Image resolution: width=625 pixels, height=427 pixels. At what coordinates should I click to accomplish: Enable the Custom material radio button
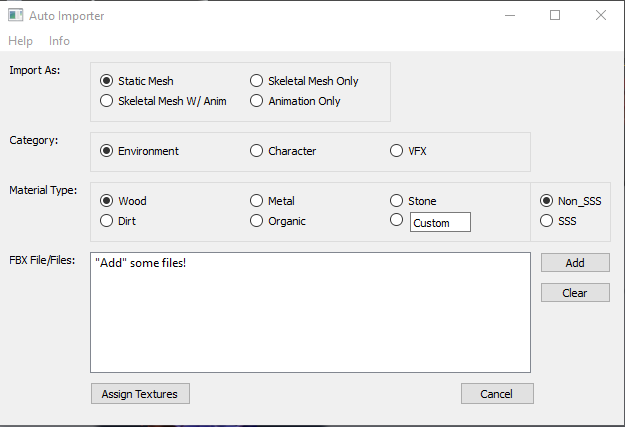coord(397,221)
